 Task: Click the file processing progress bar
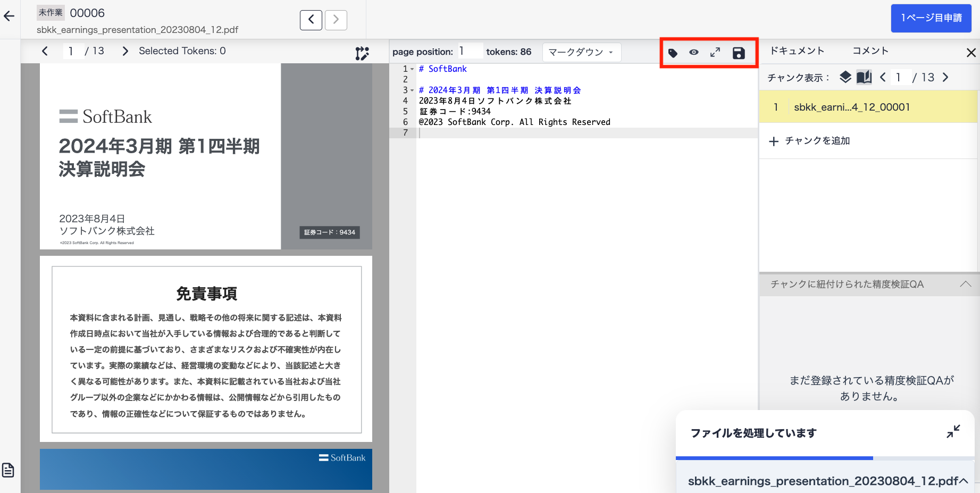825,458
